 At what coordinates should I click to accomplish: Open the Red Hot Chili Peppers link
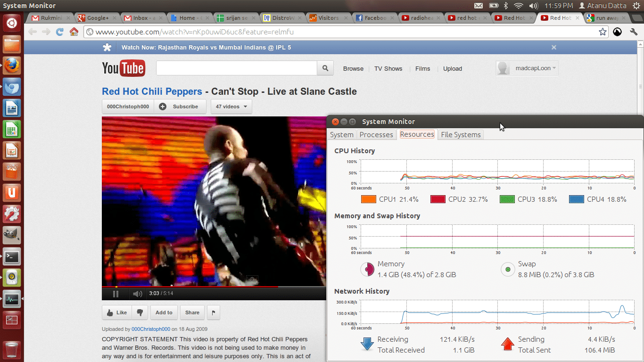tap(152, 91)
